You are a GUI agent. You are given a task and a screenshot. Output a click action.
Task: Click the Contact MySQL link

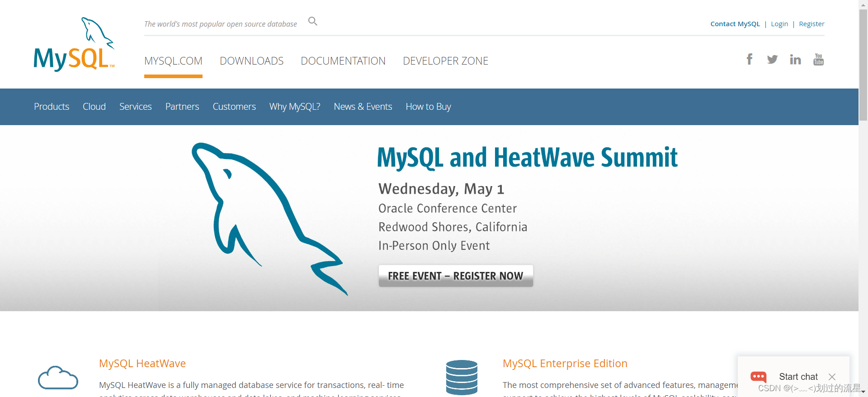click(735, 24)
